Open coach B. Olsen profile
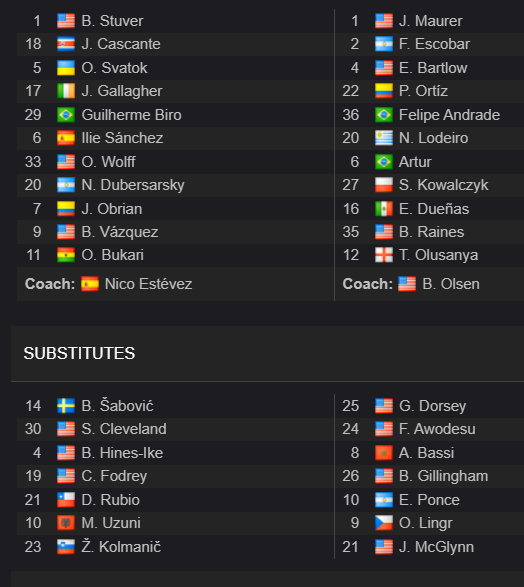 451,284
